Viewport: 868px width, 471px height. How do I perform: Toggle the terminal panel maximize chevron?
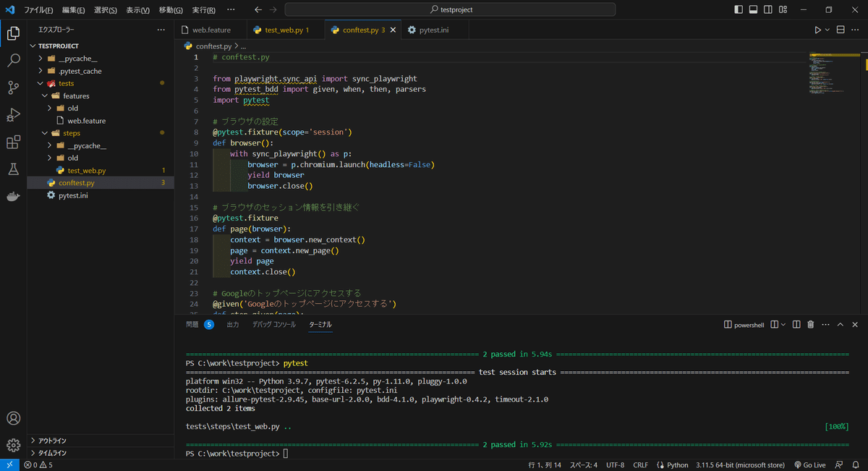tap(839, 324)
